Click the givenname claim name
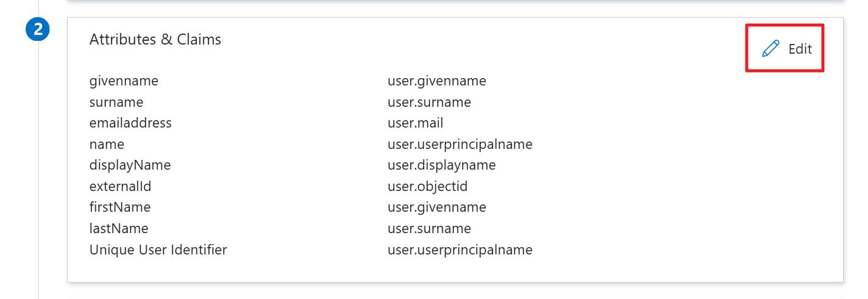 point(124,81)
